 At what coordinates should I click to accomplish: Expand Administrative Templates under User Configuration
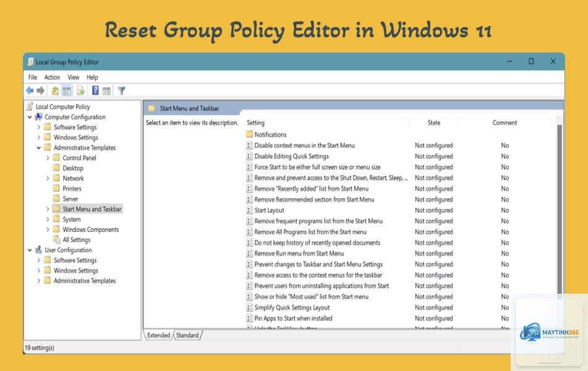pos(38,281)
